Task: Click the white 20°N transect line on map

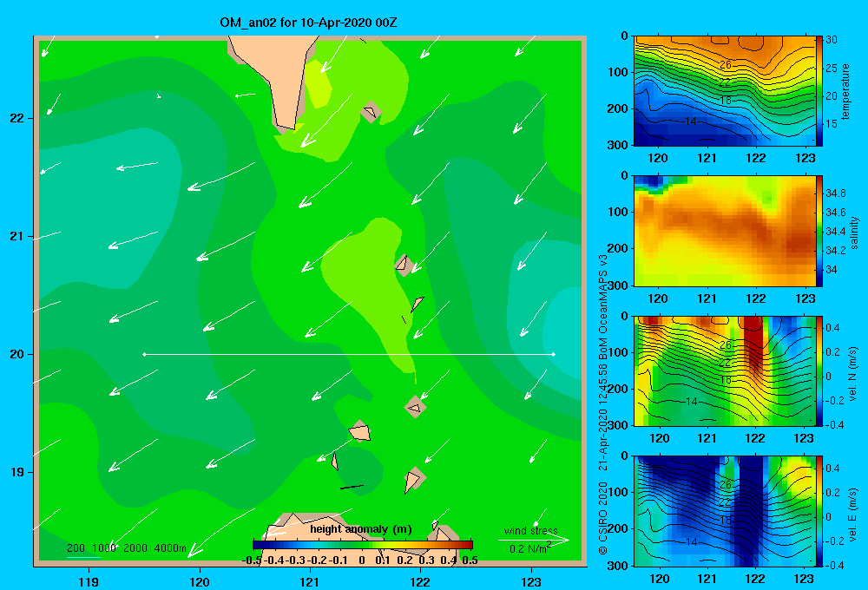Action: [x=349, y=354]
